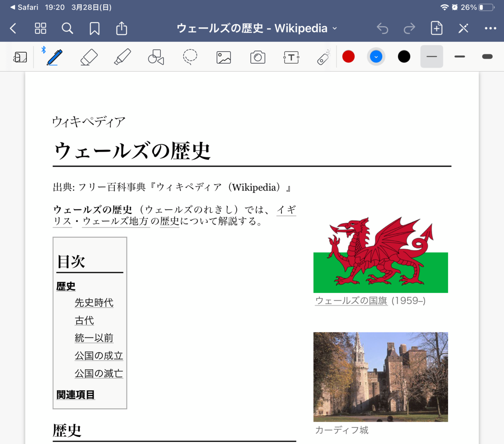Tap the ウェールズの歴史 page heading

click(132, 151)
